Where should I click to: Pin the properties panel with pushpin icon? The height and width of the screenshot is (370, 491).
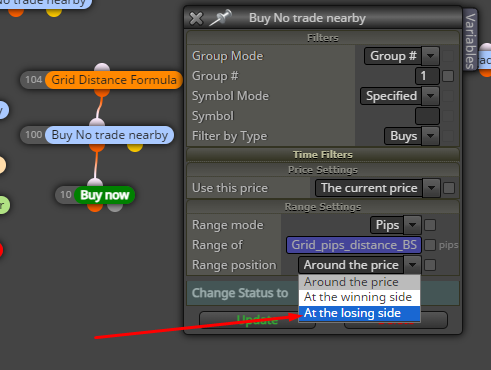pos(220,18)
